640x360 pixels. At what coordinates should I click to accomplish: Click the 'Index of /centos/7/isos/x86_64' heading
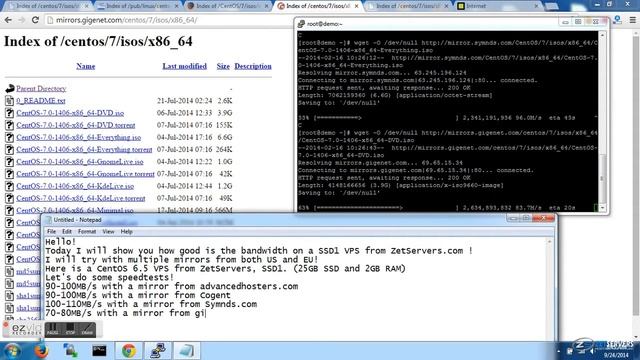98,41
